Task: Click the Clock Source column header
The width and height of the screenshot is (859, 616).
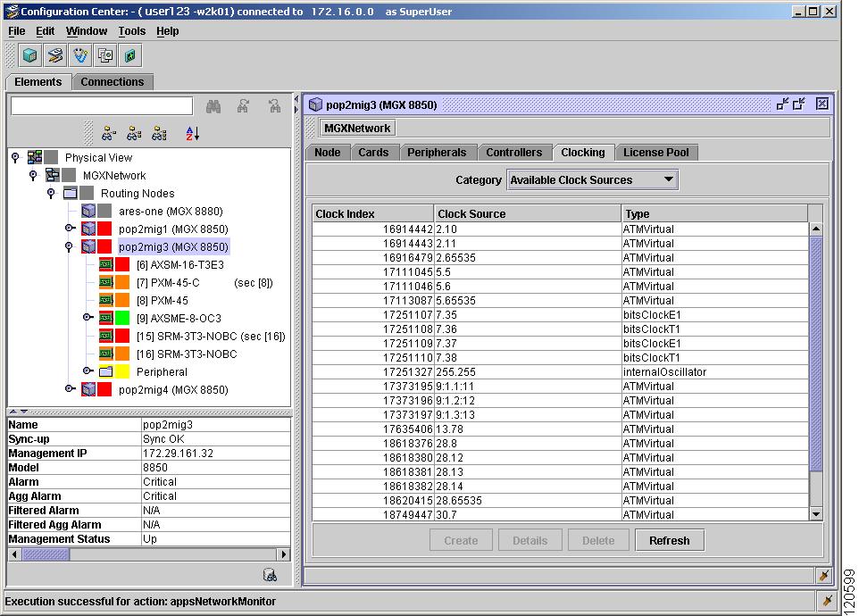Action: coord(528,213)
